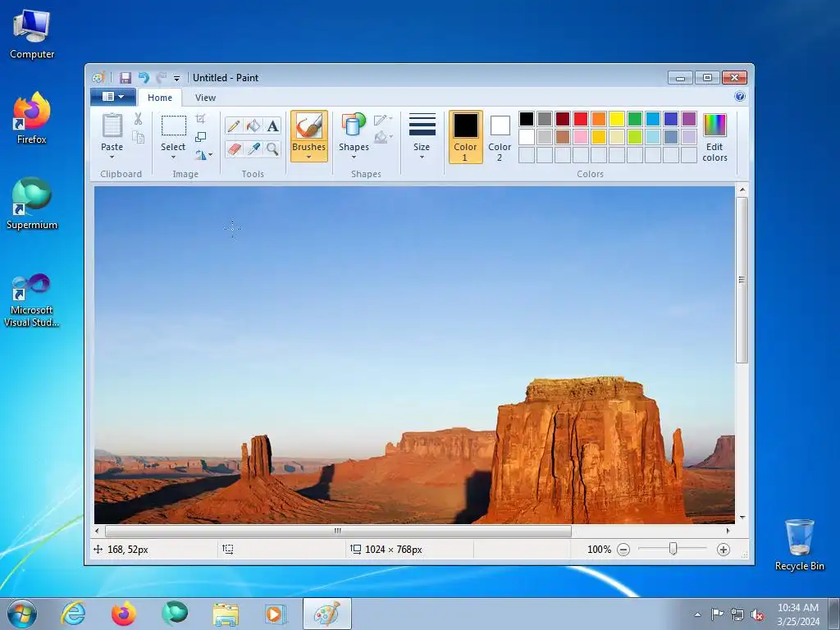Click the Copy icon in Clipboard
Viewport: 840px width, 630px height.
(x=138, y=138)
